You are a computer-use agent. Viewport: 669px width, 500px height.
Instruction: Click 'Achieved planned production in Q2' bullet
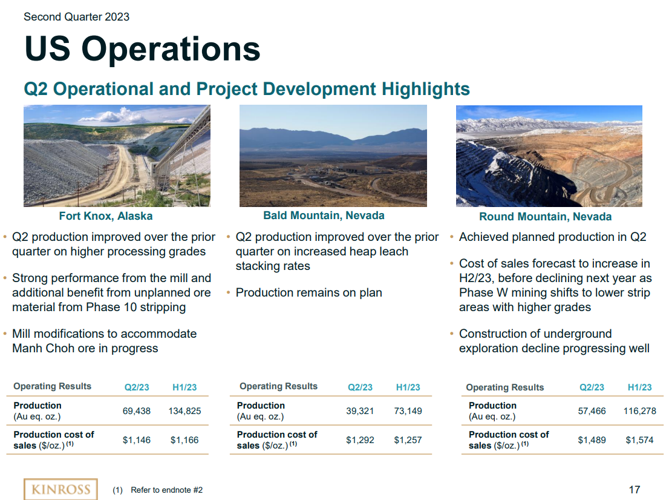point(553,237)
